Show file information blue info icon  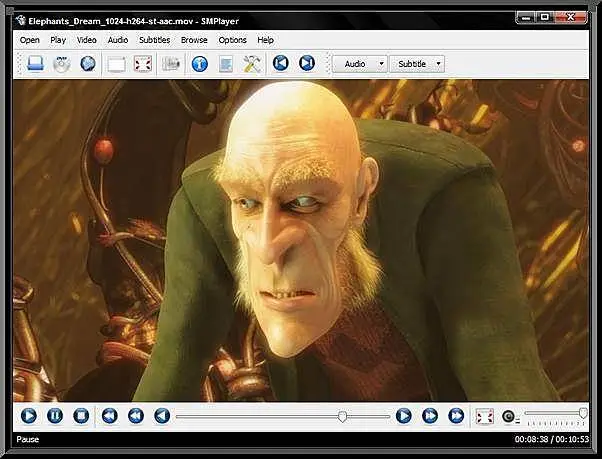click(x=200, y=64)
